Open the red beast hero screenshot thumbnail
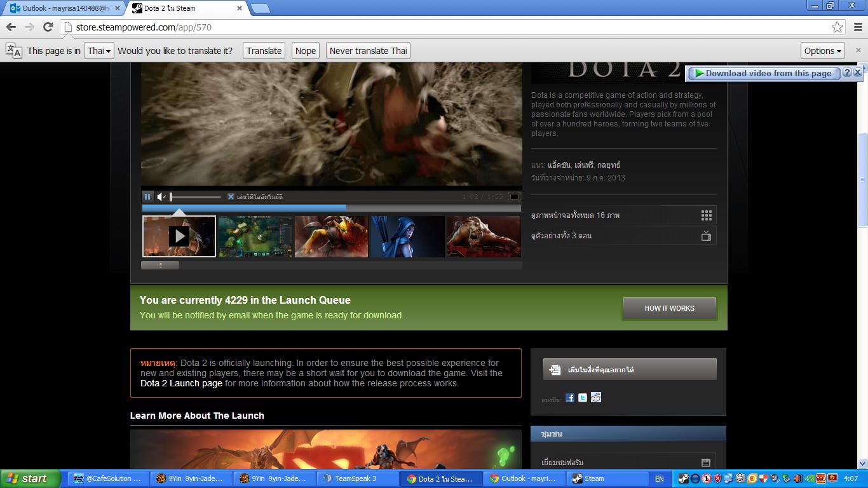 click(484, 236)
